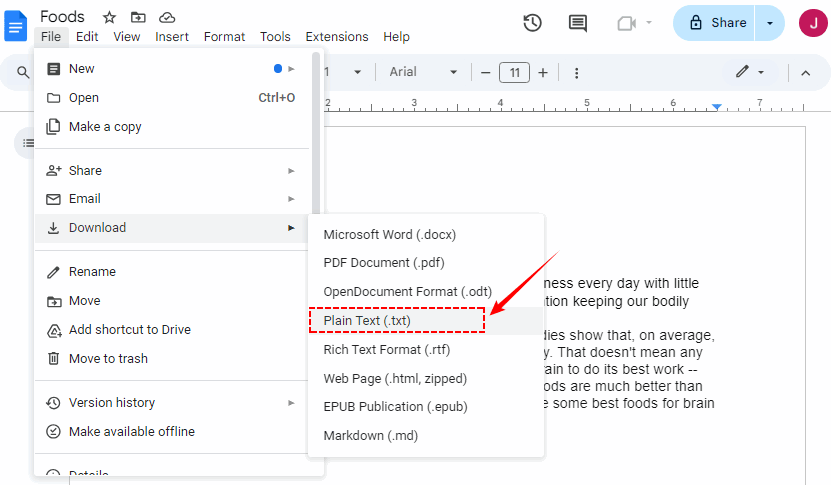The width and height of the screenshot is (831, 485).
Task: Click the Foods document title
Action: click(x=62, y=17)
